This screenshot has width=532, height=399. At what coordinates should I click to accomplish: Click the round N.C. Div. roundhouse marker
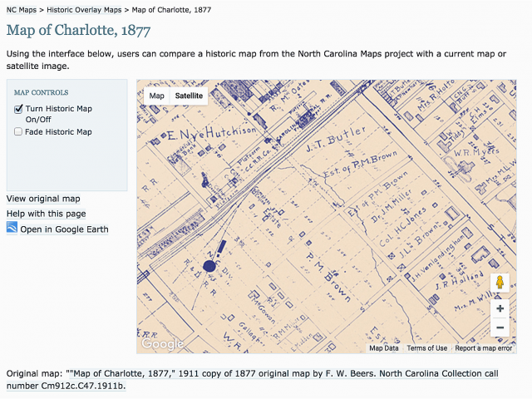(209, 266)
